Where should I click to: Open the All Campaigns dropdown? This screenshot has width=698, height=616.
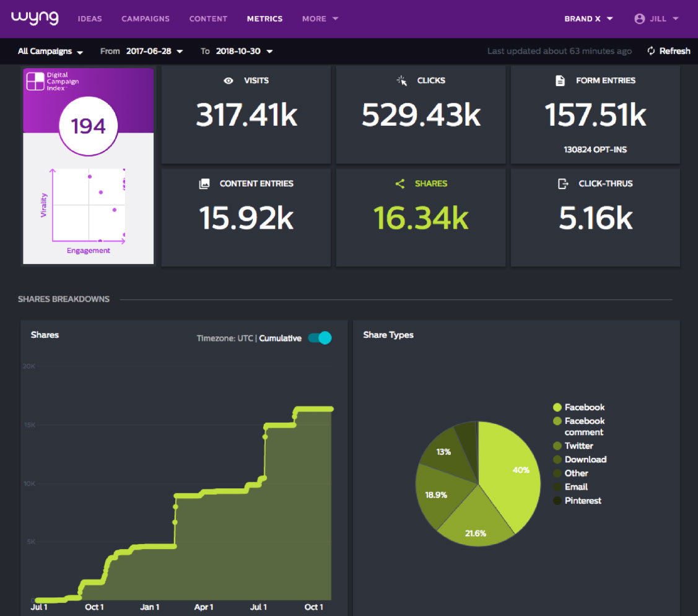(x=50, y=51)
